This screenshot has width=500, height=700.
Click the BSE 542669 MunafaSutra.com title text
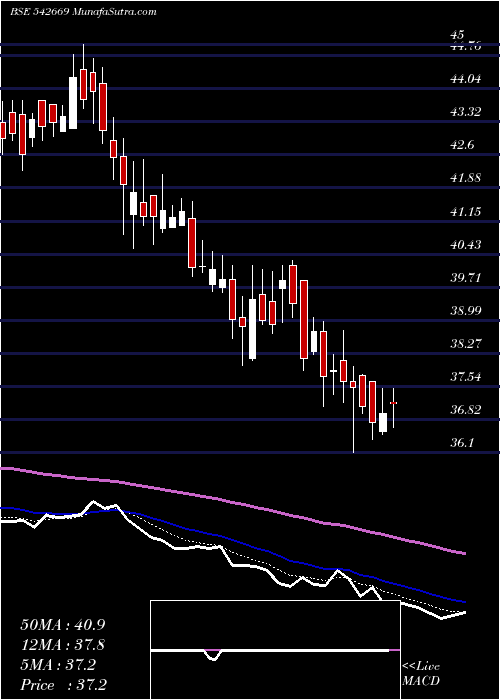[x=83, y=12]
